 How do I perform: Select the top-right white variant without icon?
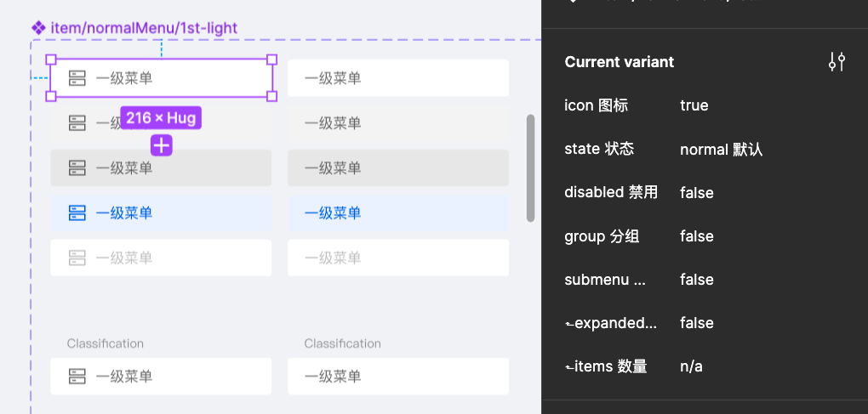point(397,78)
